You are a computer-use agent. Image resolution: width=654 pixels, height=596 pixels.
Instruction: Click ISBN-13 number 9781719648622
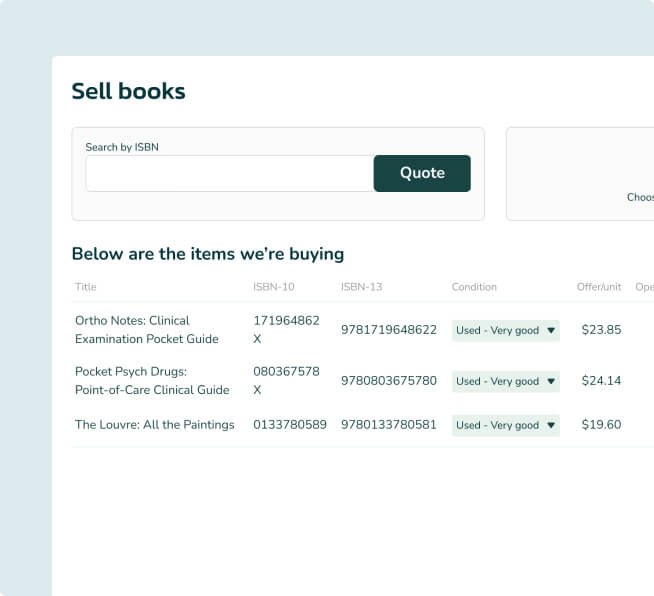point(388,330)
